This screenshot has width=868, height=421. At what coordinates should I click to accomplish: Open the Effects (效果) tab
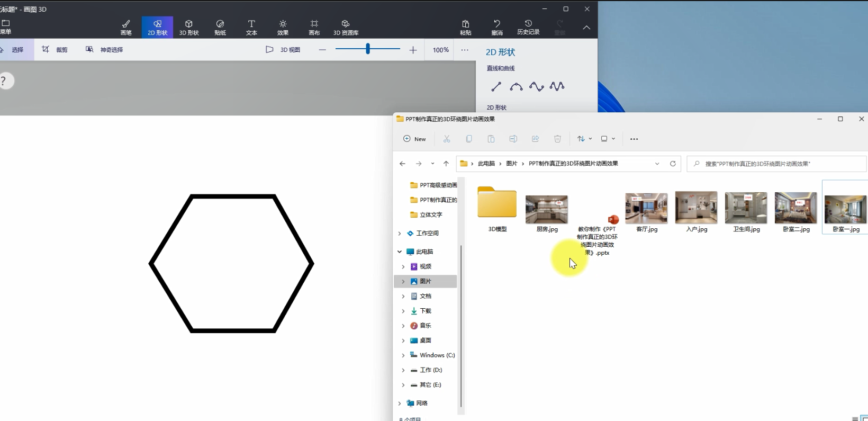(283, 28)
